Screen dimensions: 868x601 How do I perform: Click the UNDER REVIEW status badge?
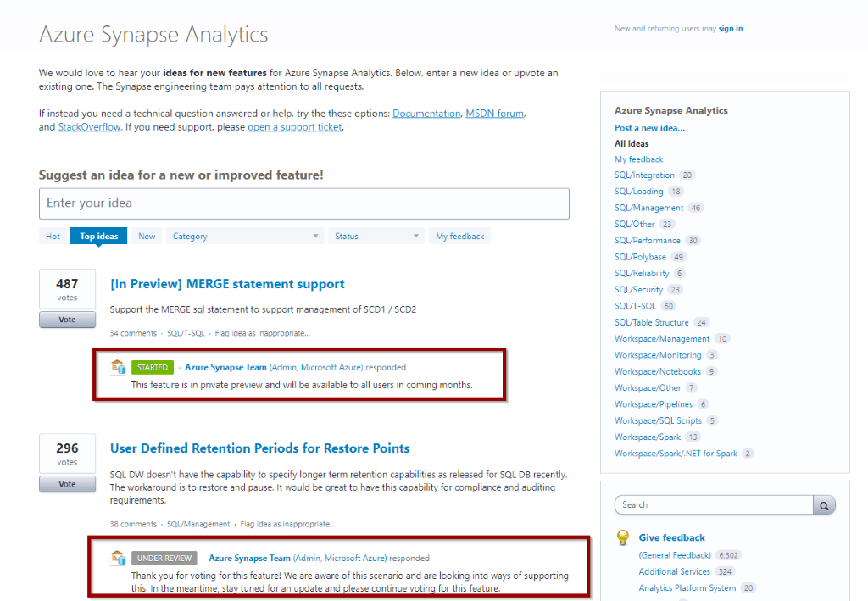(x=164, y=559)
